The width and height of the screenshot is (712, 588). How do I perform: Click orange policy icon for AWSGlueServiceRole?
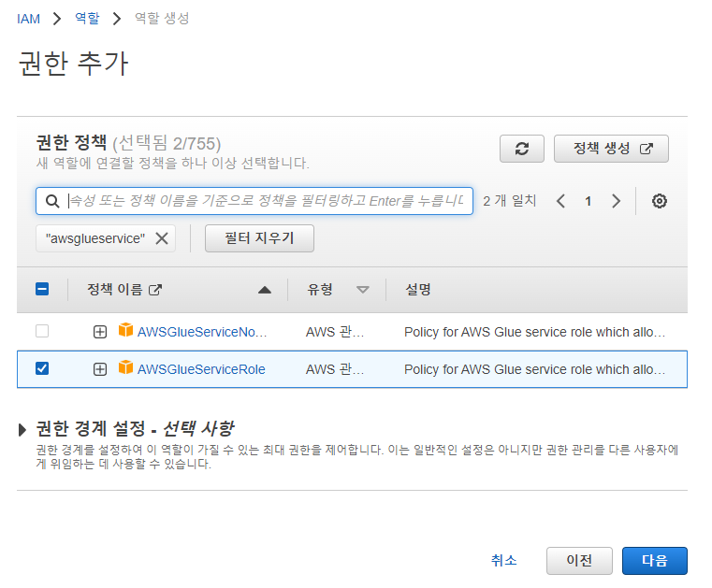click(125, 367)
